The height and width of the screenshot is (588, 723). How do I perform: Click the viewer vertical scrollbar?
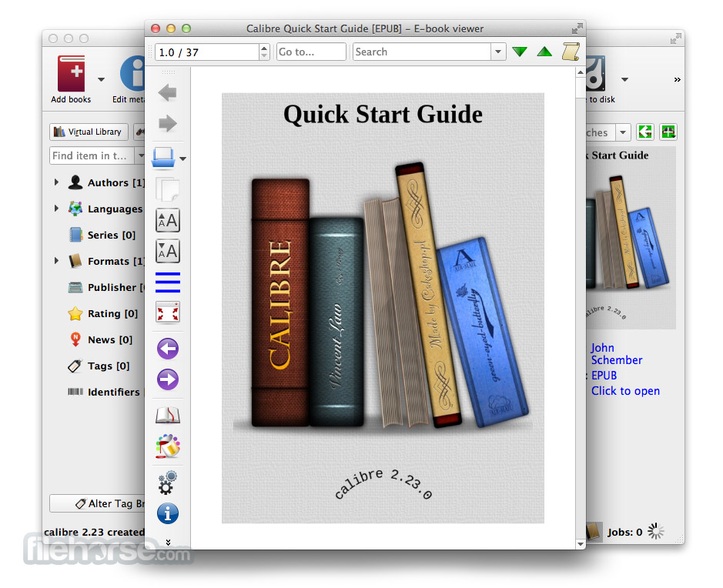581,304
